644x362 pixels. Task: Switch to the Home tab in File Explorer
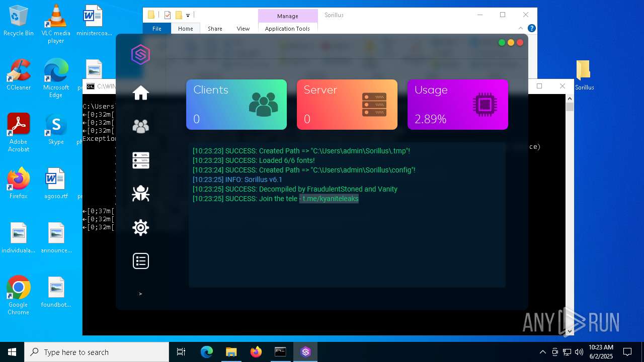click(x=186, y=29)
